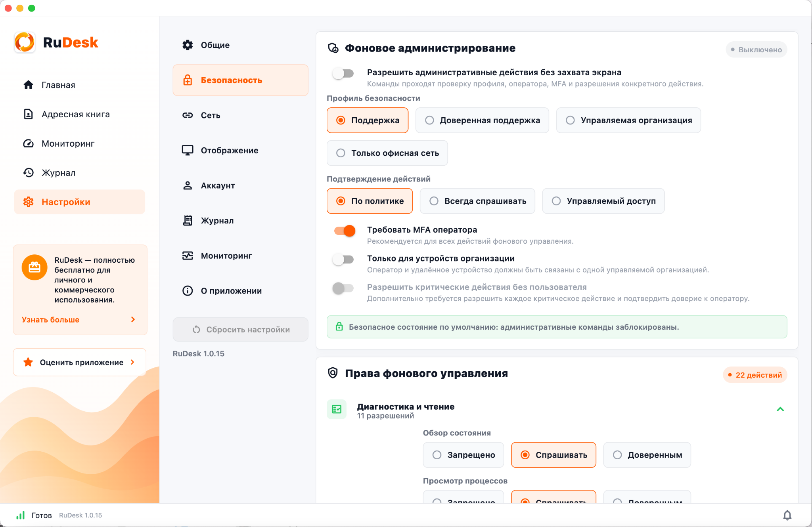Choose the Управляемая организация profile

tap(628, 120)
